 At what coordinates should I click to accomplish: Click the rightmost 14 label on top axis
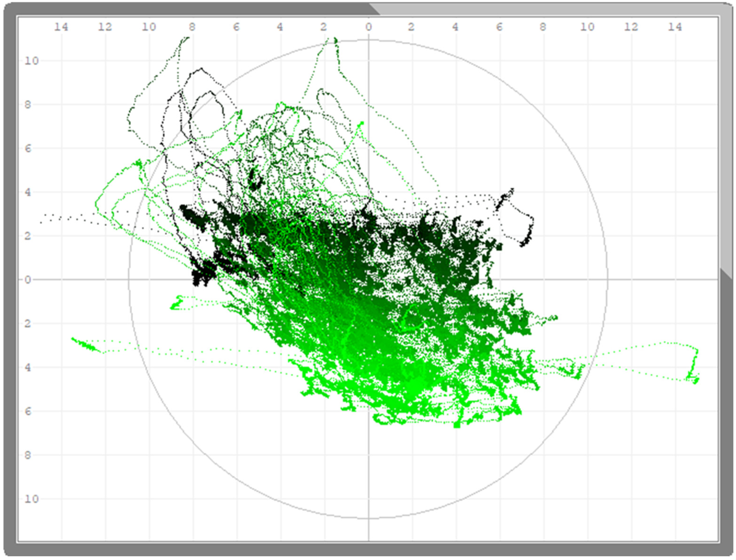point(675,27)
